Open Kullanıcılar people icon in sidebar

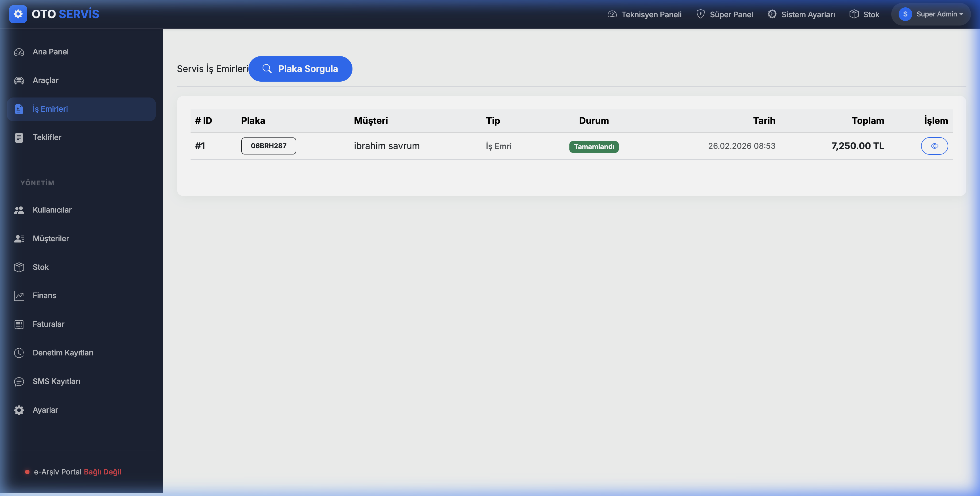(19, 210)
